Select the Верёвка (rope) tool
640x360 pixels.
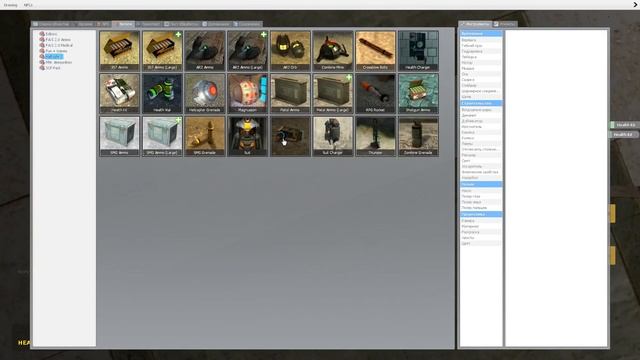tap(481, 40)
